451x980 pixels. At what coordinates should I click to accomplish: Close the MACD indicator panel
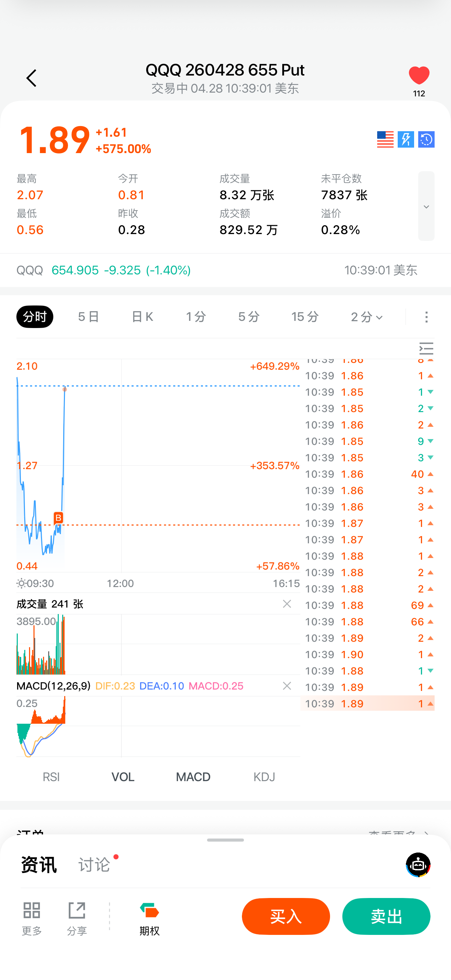click(x=287, y=685)
